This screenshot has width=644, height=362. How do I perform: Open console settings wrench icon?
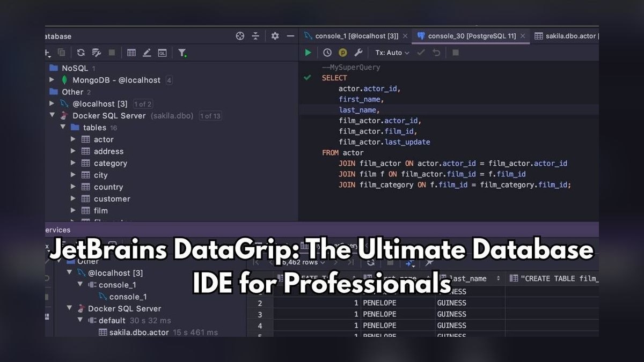pyautogui.click(x=358, y=53)
